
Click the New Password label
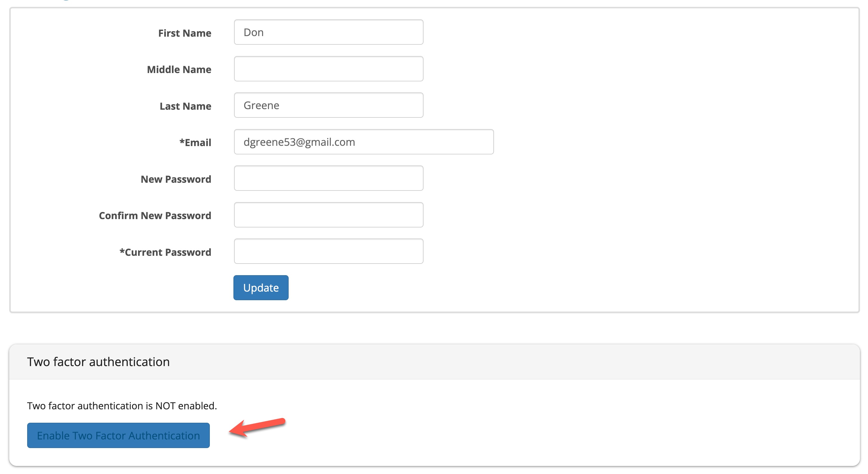tap(176, 179)
